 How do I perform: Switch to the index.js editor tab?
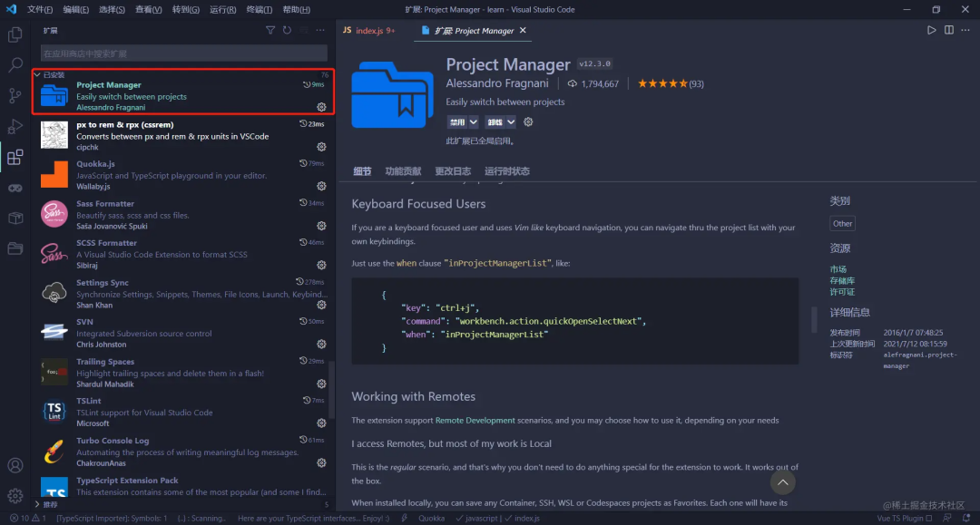coord(369,31)
